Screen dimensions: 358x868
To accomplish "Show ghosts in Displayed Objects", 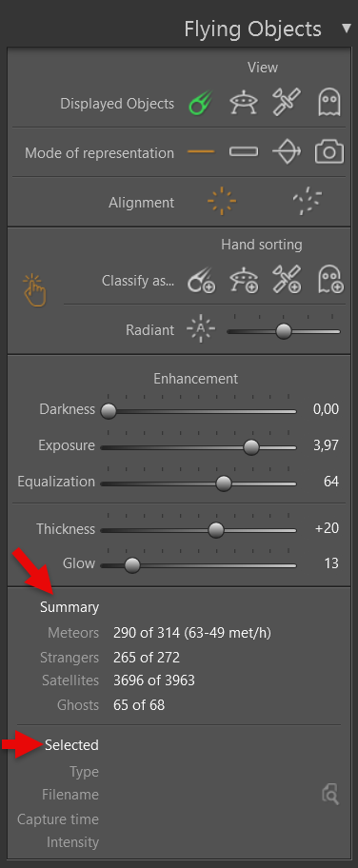I will (329, 103).
